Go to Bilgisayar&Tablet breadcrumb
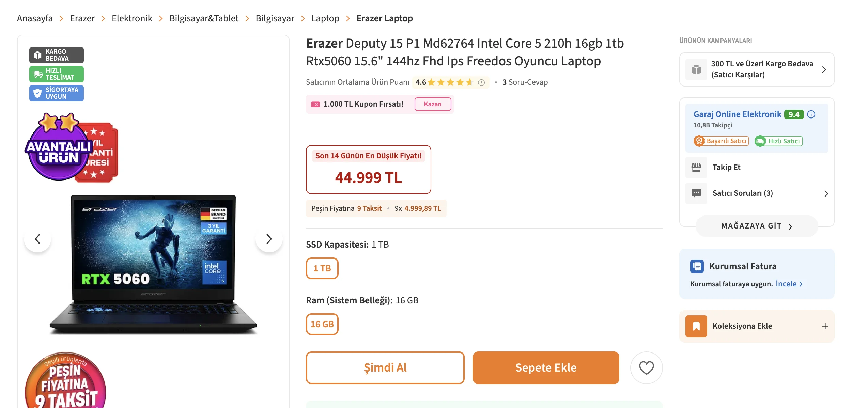Screen dimensions: 868x408 click(204, 18)
